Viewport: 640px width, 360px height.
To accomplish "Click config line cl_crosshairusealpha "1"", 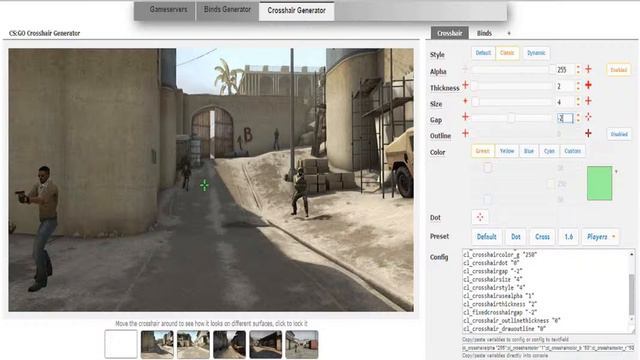I will pos(499,296).
